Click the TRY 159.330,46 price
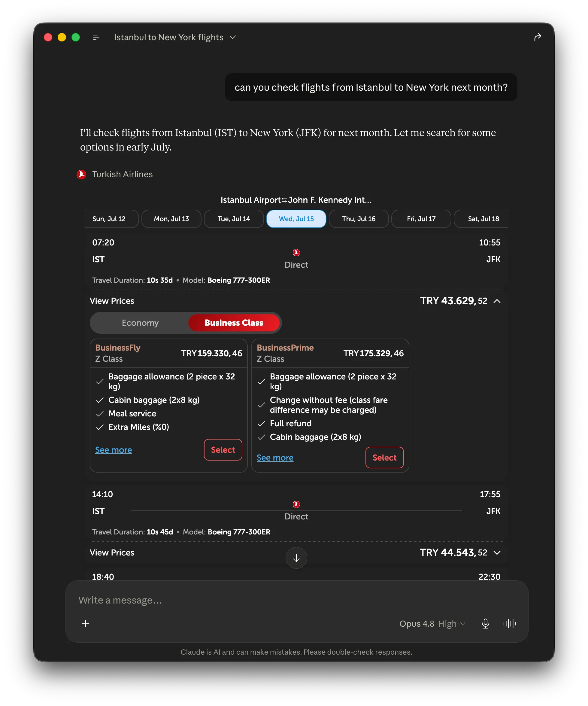 212,353
